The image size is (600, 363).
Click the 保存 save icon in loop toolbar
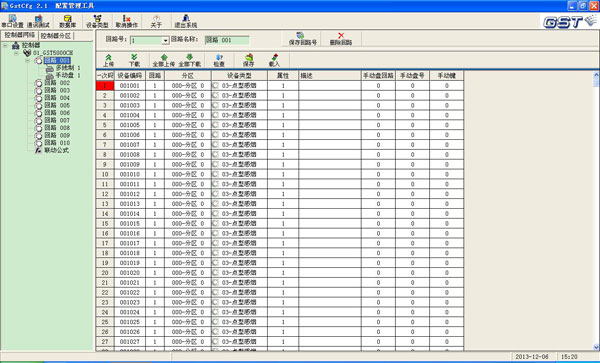(x=248, y=60)
